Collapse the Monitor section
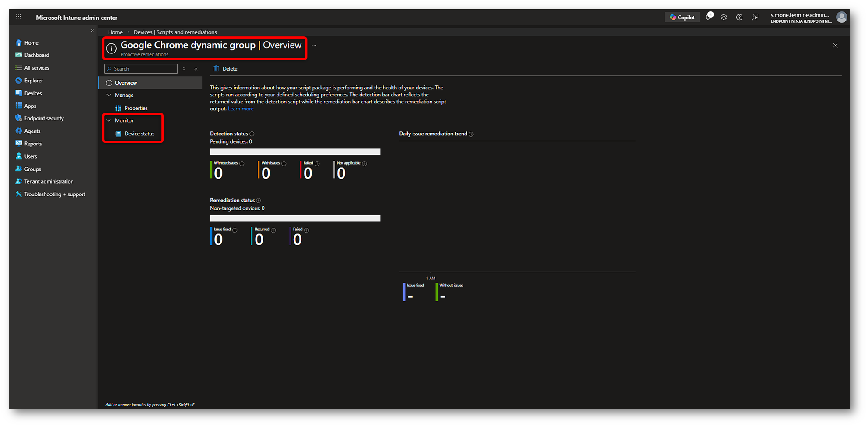Viewport: 868px width, 427px height. 109,120
